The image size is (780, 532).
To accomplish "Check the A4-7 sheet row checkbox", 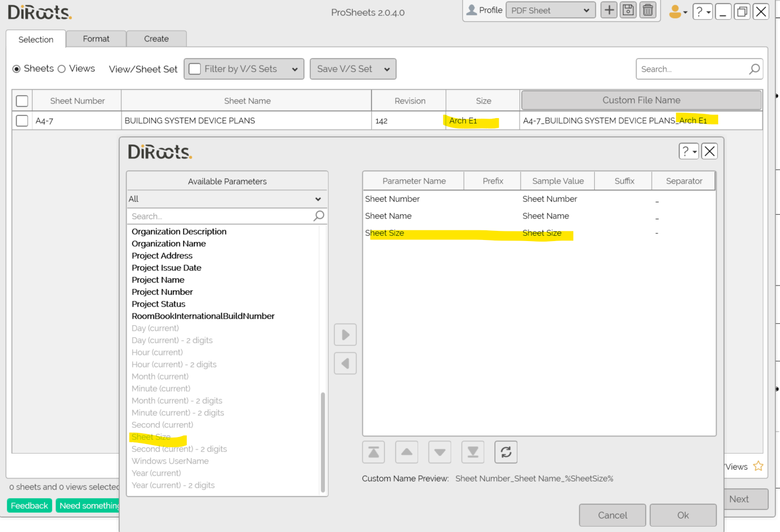I will [x=22, y=121].
